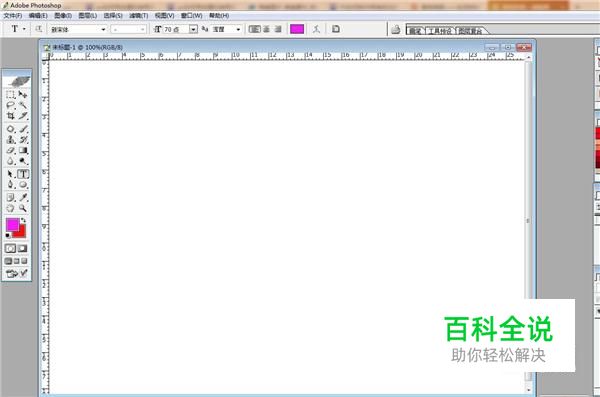Set center text alignment
Viewport: 600px width, 397px height.
click(266, 29)
